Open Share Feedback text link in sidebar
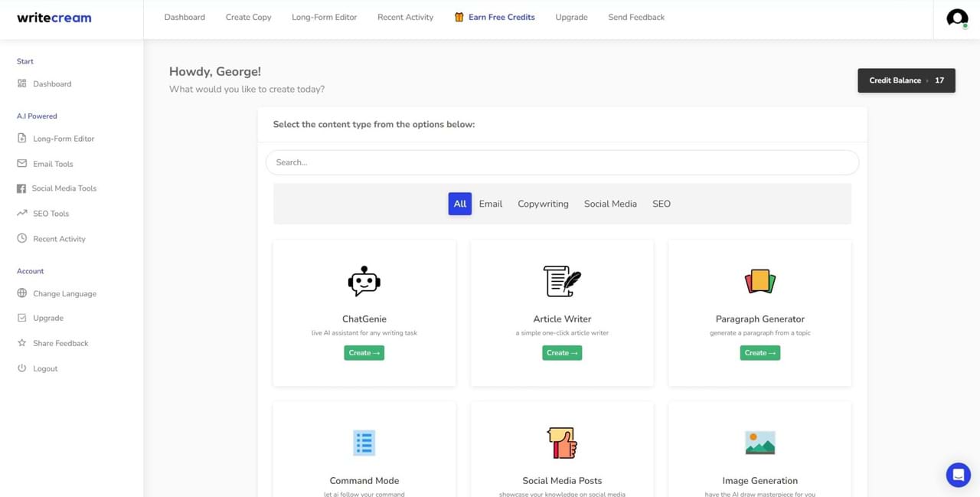The width and height of the screenshot is (980, 497). (60, 343)
